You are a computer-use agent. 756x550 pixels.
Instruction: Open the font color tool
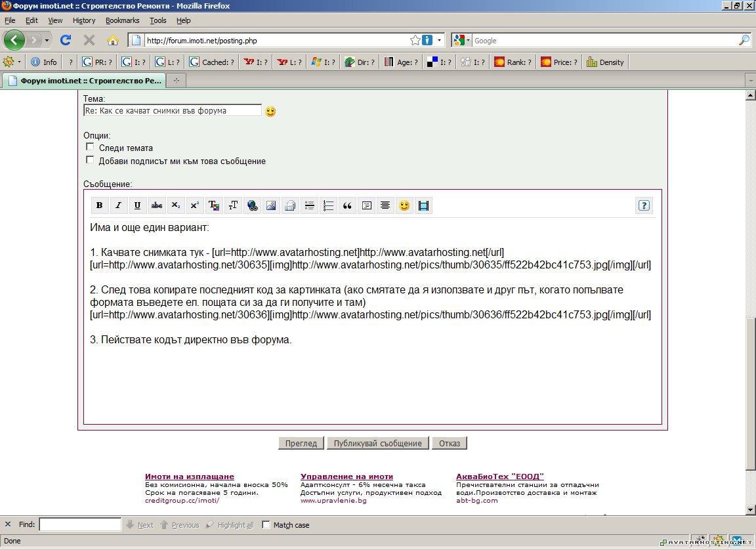[214, 205]
